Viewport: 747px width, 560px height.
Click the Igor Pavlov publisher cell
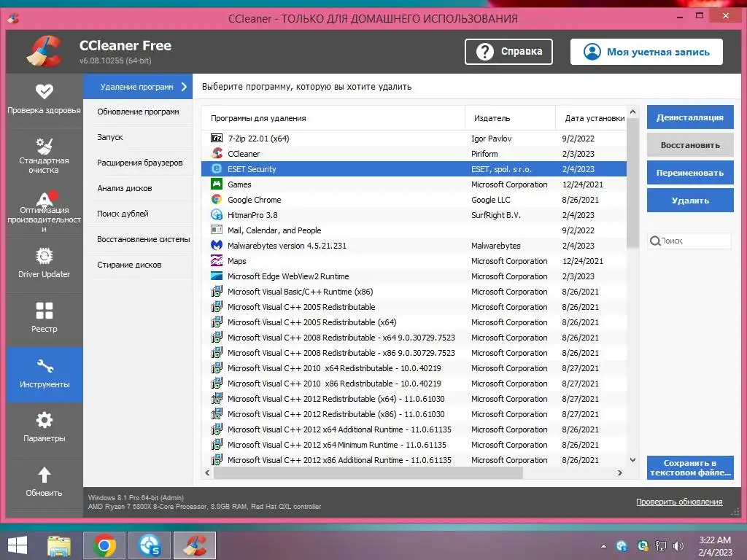[x=491, y=139]
